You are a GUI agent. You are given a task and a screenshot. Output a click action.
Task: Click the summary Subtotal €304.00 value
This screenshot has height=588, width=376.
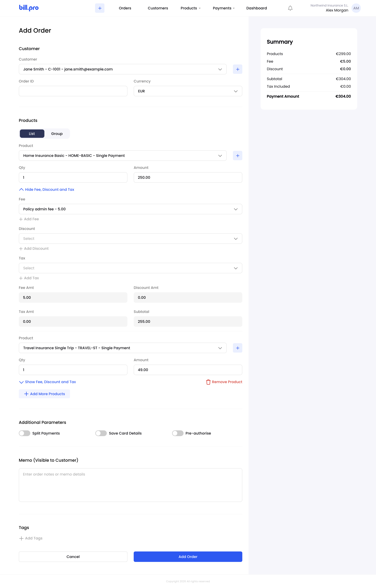[x=343, y=79]
